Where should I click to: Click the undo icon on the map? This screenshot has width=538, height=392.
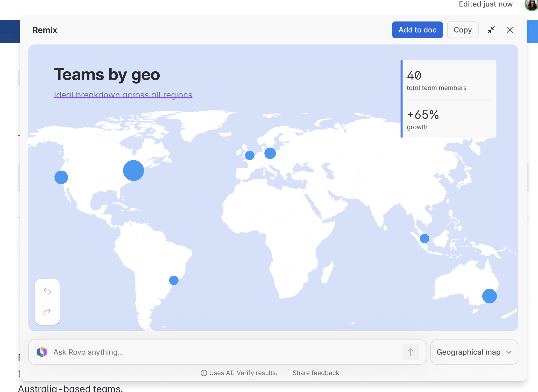tap(47, 291)
